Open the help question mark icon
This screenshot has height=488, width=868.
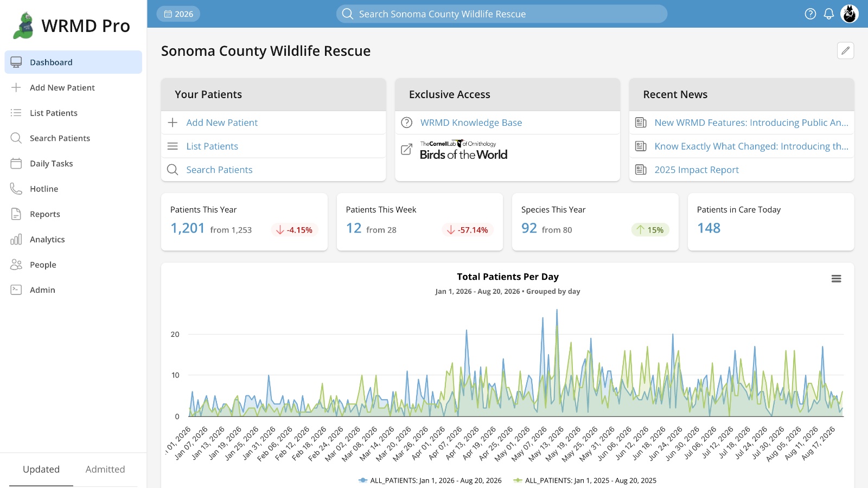coord(810,14)
